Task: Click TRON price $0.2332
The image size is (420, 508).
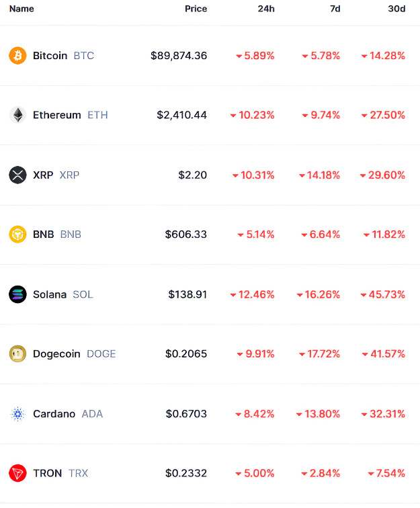Action: pyautogui.click(x=186, y=473)
